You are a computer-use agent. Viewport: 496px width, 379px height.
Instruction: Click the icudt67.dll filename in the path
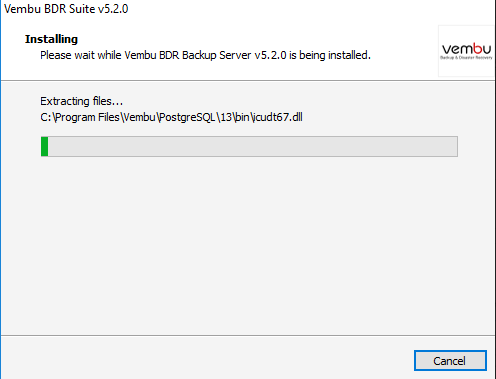tap(277, 117)
